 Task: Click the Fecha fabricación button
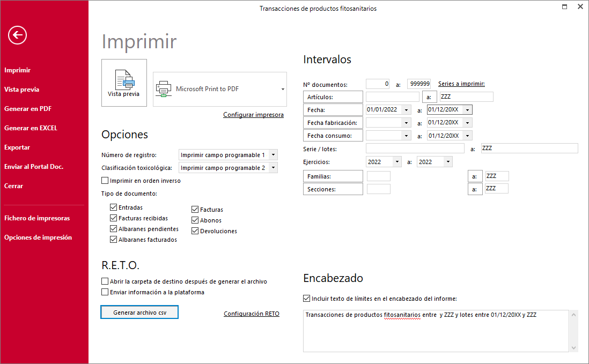tap(333, 123)
